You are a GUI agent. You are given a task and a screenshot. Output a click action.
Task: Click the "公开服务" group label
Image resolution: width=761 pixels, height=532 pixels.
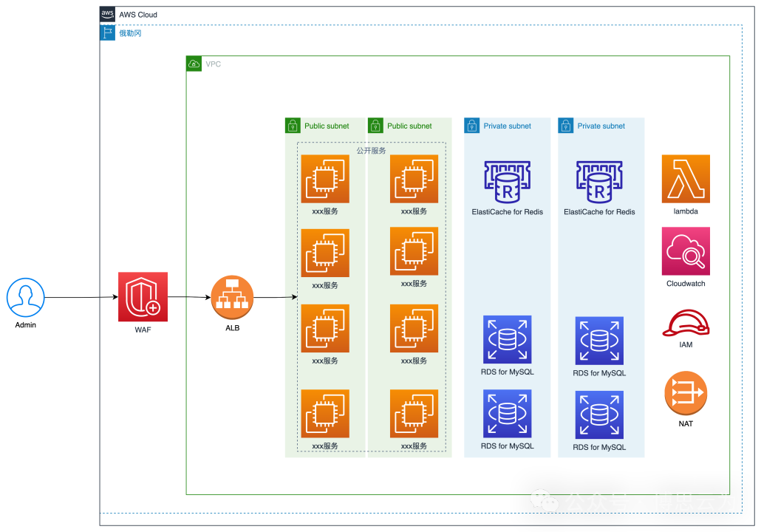[372, 151]
